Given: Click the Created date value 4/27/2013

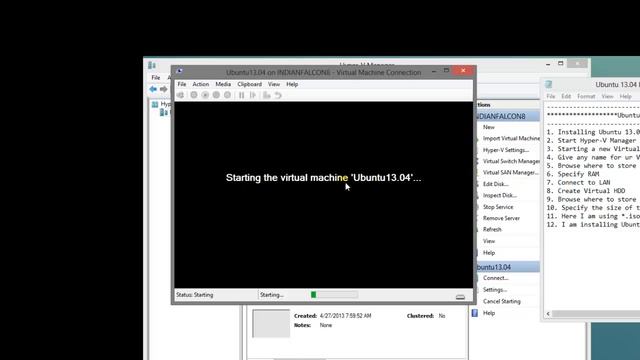Looking at the screenshot, I should click(x=345, y=316).
